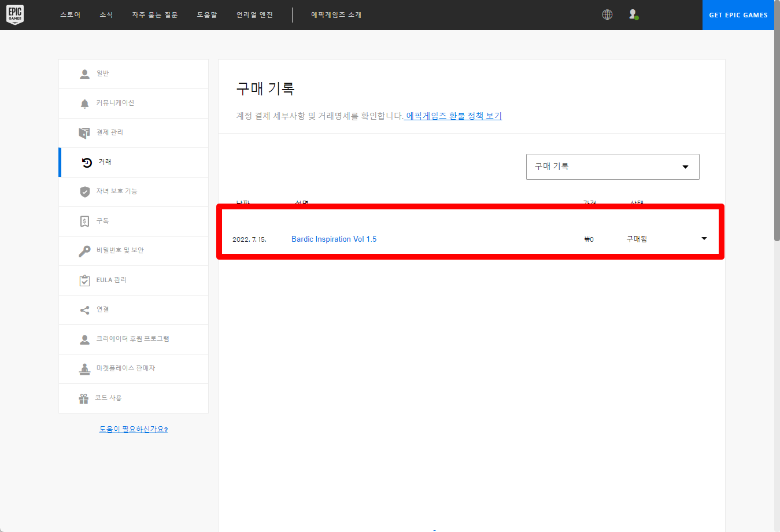Image resolution: width=780 pixels, height=532 pixels.
Task: Open the globe language selector
Action: point(607,14)
